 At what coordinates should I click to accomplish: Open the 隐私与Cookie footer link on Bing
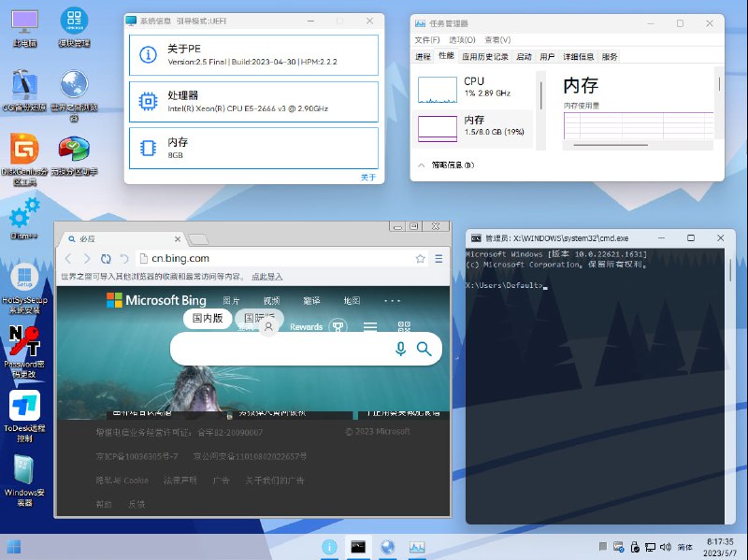(x=124, y=480)
